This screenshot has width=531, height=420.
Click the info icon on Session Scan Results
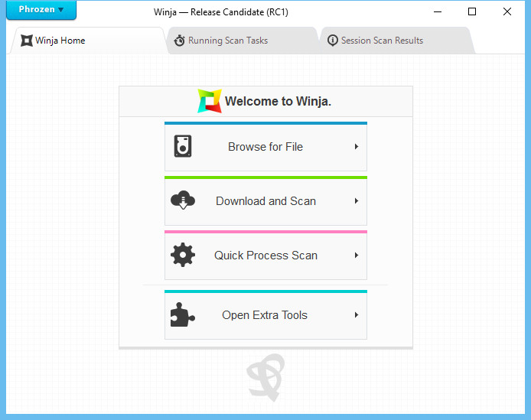pyautogui.click(x=333, y=41)
